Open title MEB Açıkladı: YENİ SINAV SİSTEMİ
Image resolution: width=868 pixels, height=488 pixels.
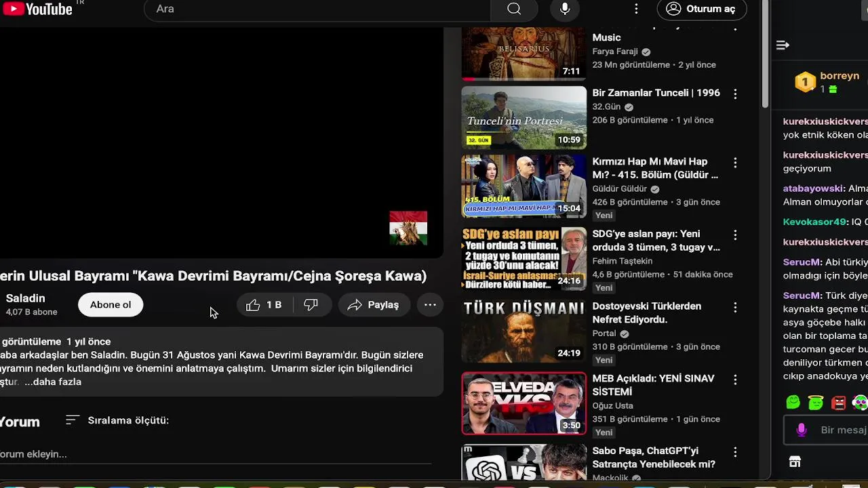pyautogui.click(x=653, y=385)
